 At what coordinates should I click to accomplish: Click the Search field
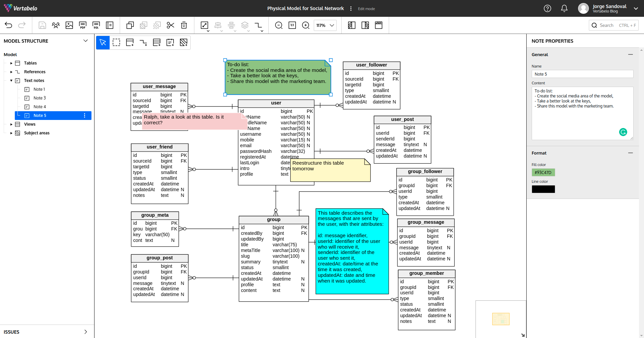tap(614, 25)
